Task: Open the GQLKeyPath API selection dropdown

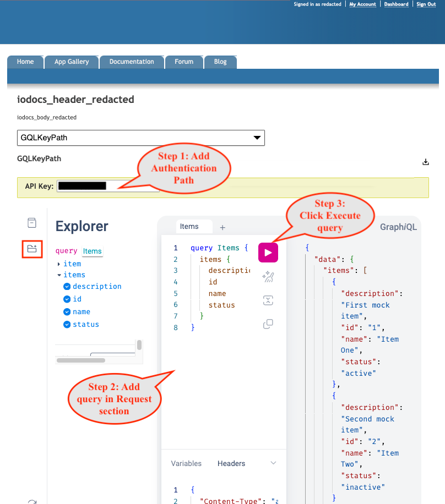Action: (x=141, y=138)
